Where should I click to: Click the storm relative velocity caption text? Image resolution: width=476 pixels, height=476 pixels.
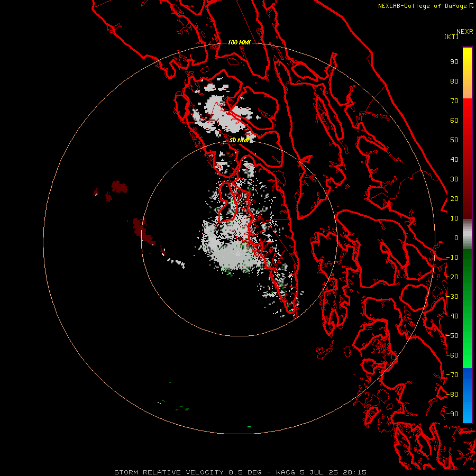click(240, 472)
